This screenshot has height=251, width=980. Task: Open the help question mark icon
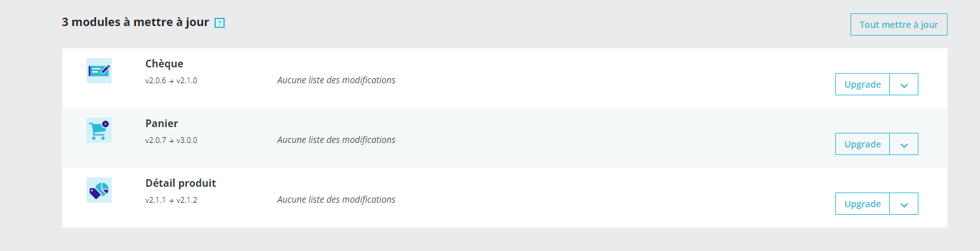coord(220,23)
